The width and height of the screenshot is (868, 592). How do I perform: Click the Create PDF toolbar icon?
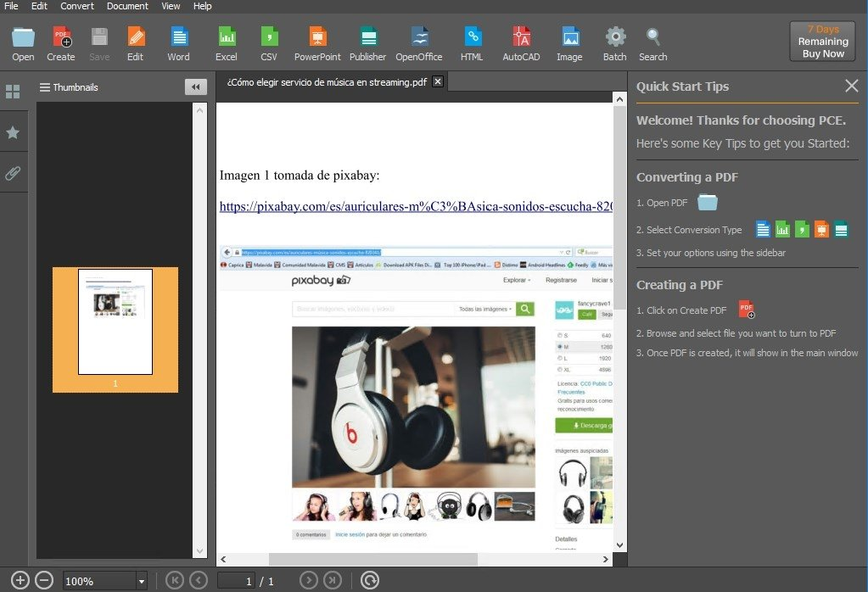point(61,44)
